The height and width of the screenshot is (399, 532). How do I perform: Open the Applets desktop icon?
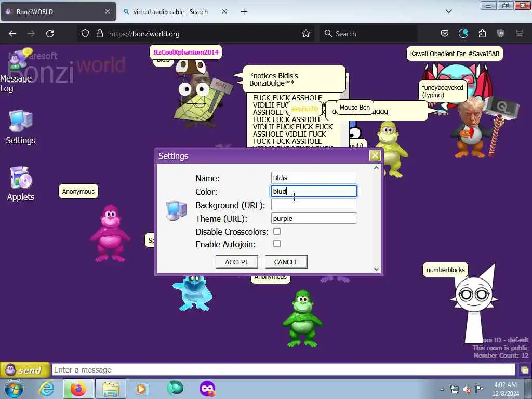pos(21,183)
